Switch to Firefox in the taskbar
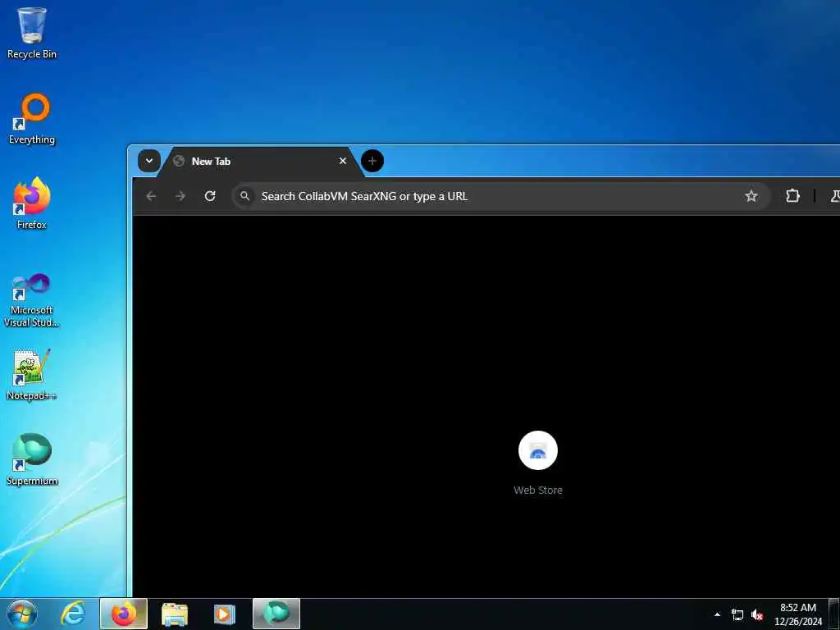 click(x=124, y=614)
